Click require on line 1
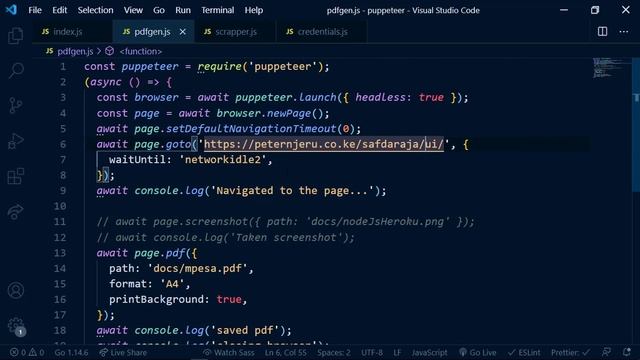640x360 pixels. pyautogui.click(x=220, y=67)
